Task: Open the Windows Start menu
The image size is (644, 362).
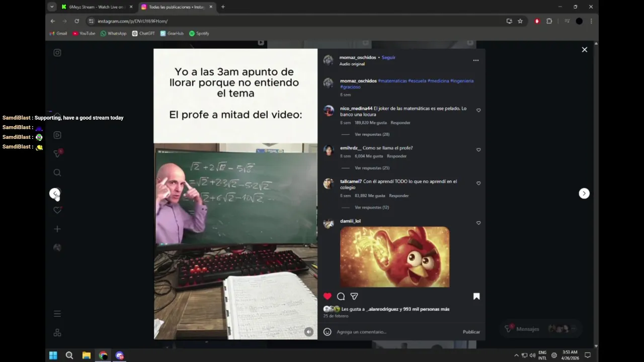Action: point(53,355)
